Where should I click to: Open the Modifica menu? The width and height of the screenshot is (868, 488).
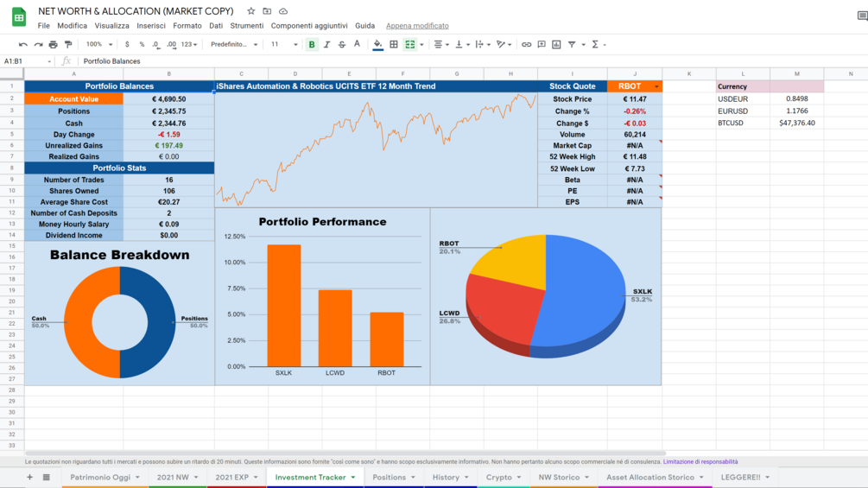(72, 25)
